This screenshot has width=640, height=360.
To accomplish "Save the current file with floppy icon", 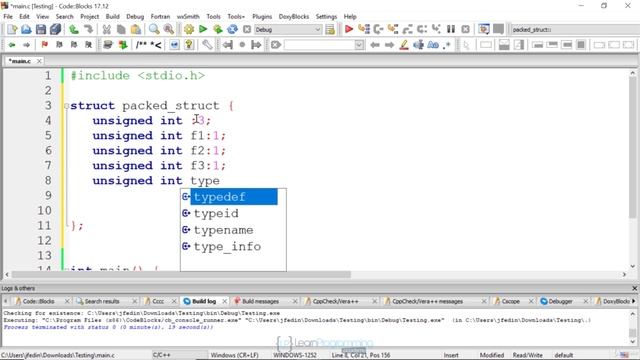I will [41, 29].
